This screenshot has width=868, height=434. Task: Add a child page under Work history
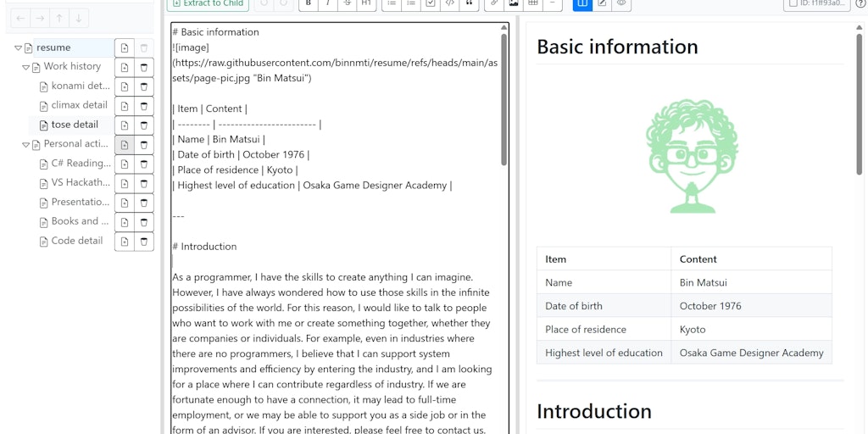[x=125, y=68]
